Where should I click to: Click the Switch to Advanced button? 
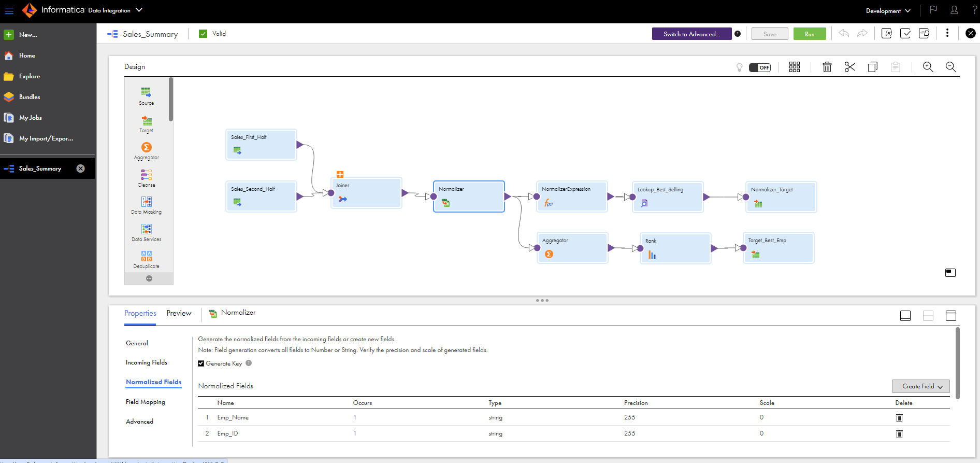[691, 34]
